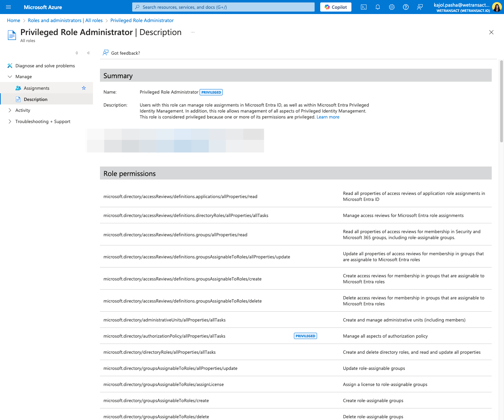This screenshot has width=504, height=420.
Task: Close the Description blade
Action: (x=491, y=32)
